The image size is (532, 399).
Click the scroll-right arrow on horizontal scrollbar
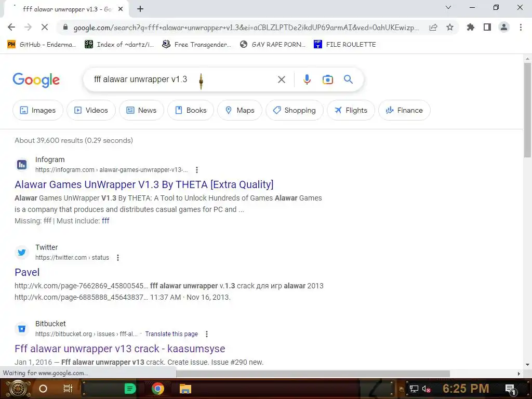[x=518, y=374]
